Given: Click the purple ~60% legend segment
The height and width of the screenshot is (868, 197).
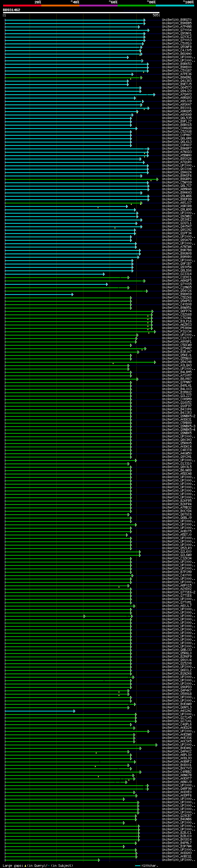Looking at the screenshot, I should point(99,6).
